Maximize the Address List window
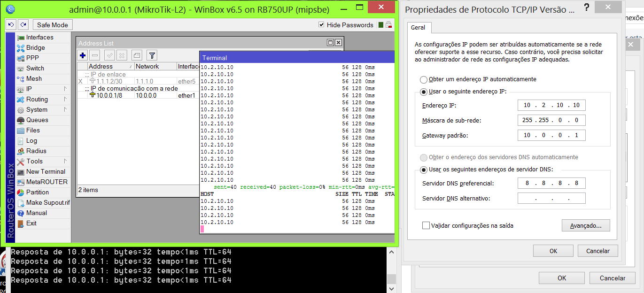The width and height of the screenshot is (644, 293). 330,43
